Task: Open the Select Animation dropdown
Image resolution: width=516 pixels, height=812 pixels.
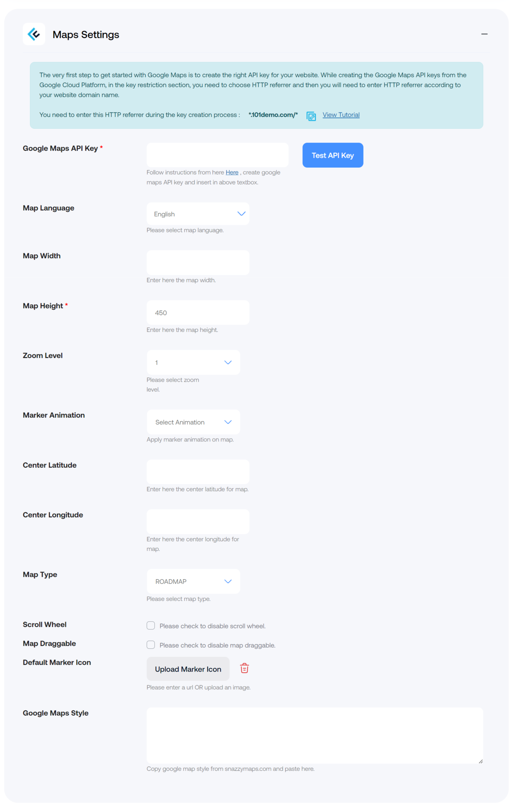Action: click(x=193, y=422)
